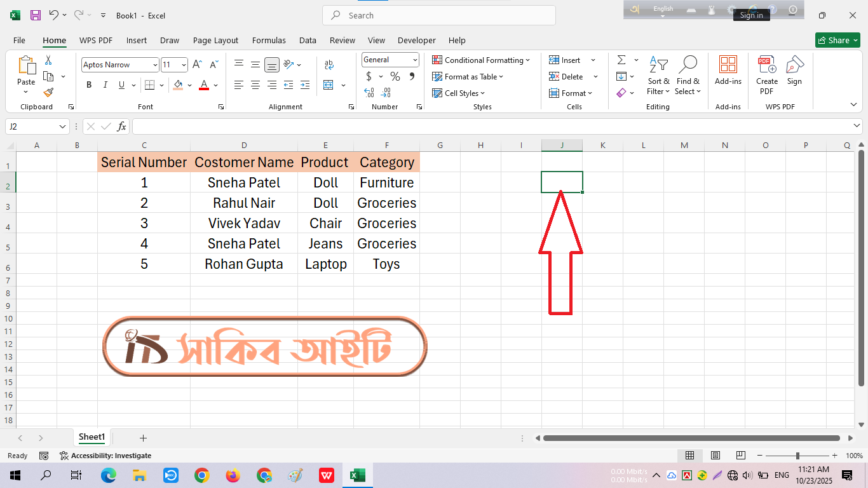
Task: Open the Add-ins button
Action: 728,70
